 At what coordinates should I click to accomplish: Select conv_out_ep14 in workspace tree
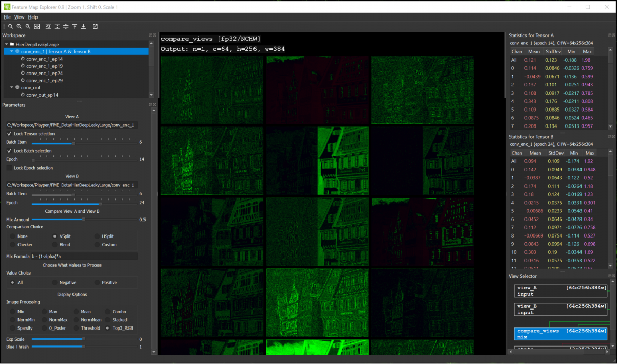(x=42, y=95)
